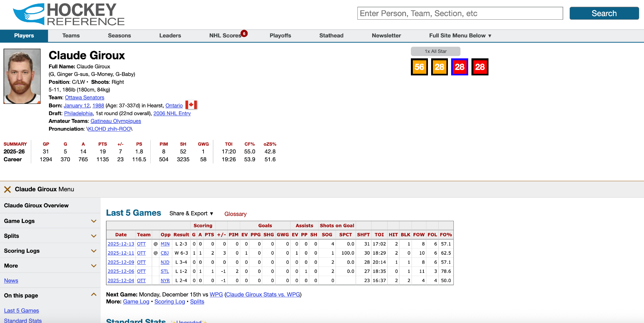Click the orange number 28 jersey badge
Screen dimensions: 644x323
coord(439,67)
